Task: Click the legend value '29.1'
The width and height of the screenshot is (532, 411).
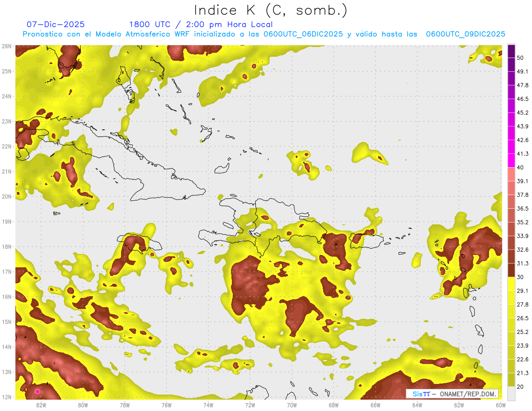Action: point(523,291)
